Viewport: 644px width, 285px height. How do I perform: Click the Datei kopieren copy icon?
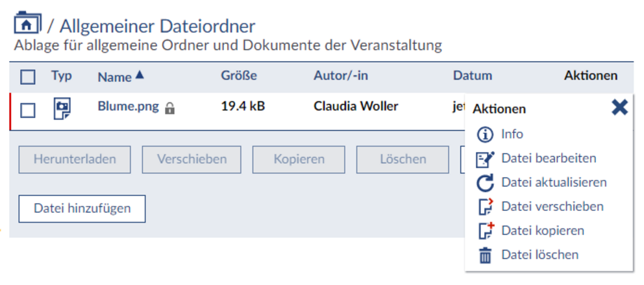point(486,230)
